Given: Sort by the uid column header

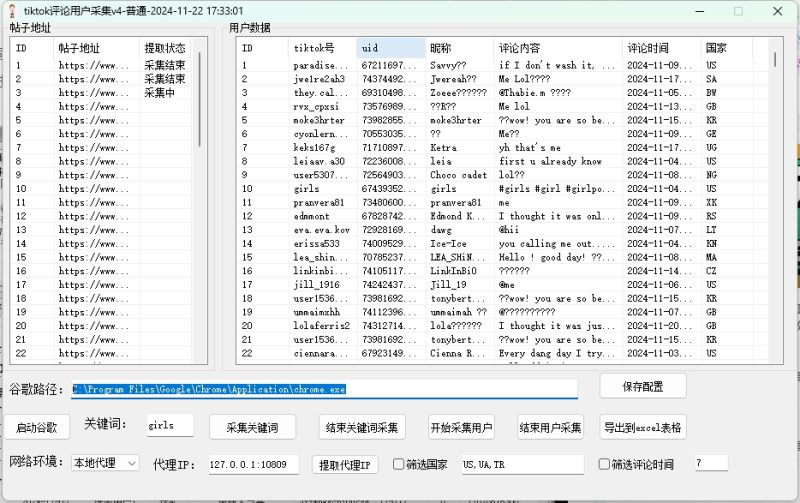Looking at the screenshot, I should (391, 48).
